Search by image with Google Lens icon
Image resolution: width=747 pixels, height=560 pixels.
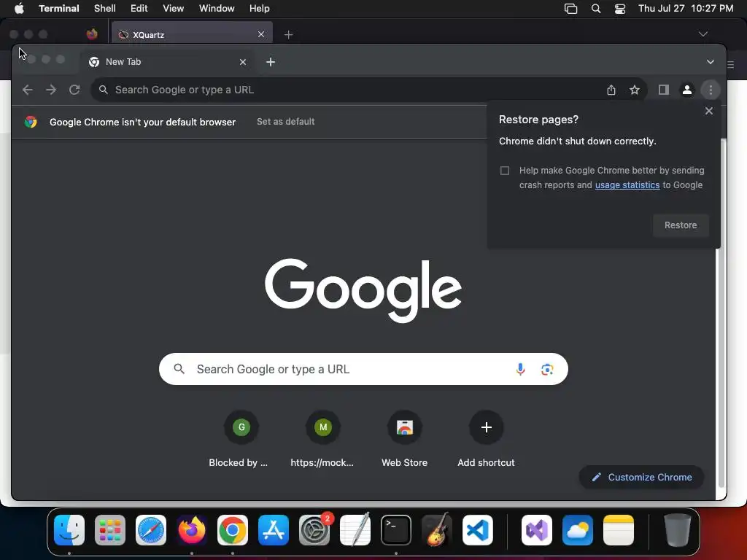coord(547,369)
